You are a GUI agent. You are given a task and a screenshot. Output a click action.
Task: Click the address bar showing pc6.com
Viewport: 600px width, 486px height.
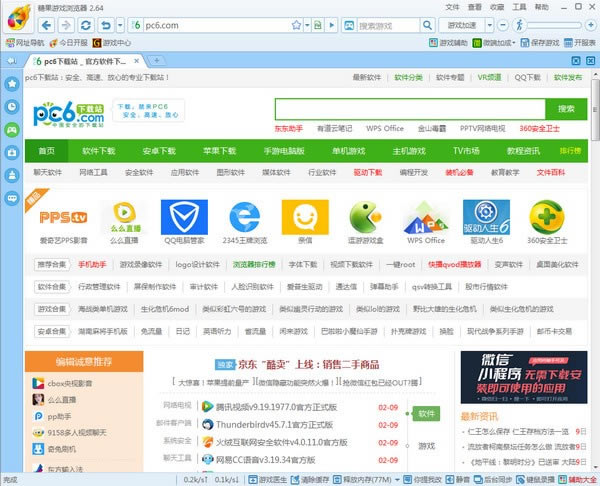point(216,26)
